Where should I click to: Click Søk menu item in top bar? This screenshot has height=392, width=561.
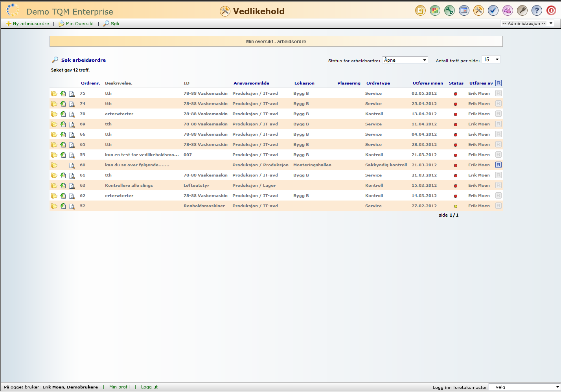111,24
